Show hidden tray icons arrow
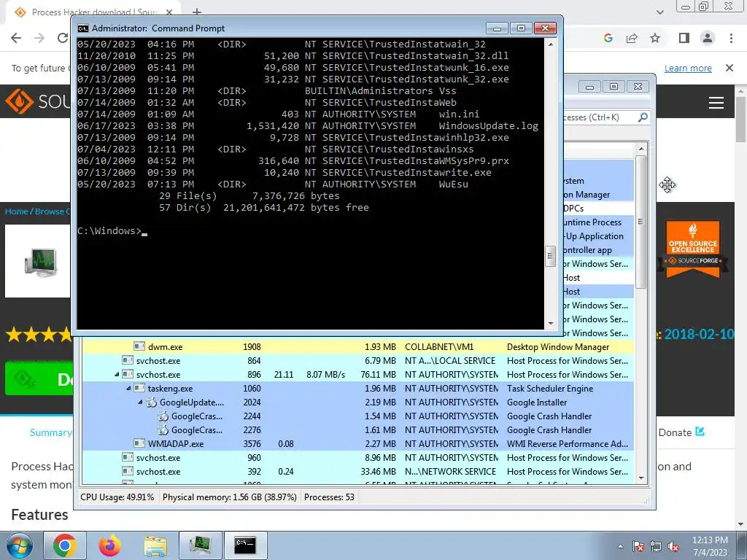 pos(620,546)
